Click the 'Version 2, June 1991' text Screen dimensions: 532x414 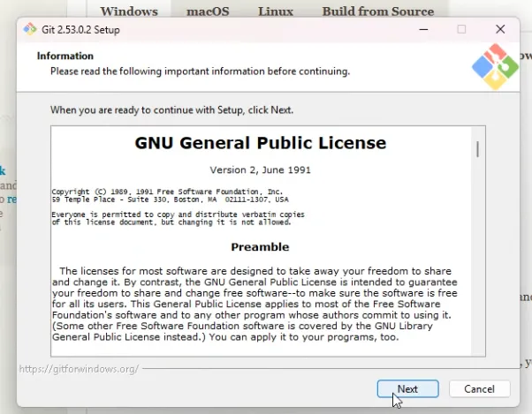260,169
